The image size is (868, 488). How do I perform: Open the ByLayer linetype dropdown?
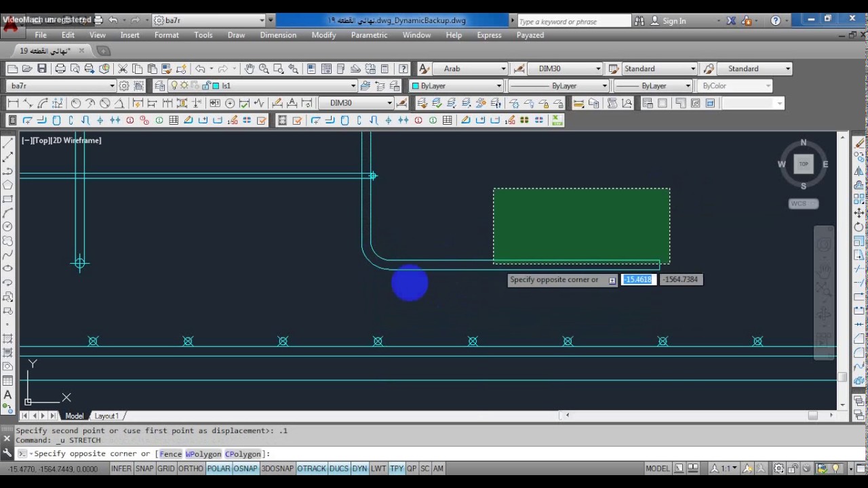(558, 86)
